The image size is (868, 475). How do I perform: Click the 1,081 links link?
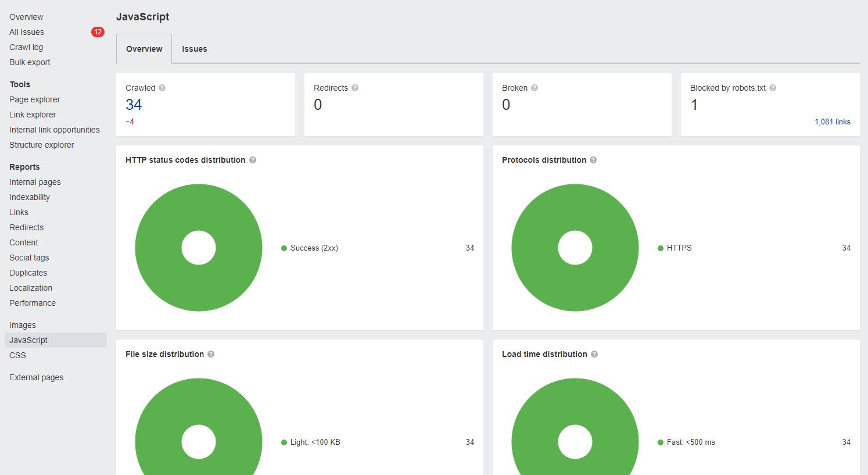point(833,122)
